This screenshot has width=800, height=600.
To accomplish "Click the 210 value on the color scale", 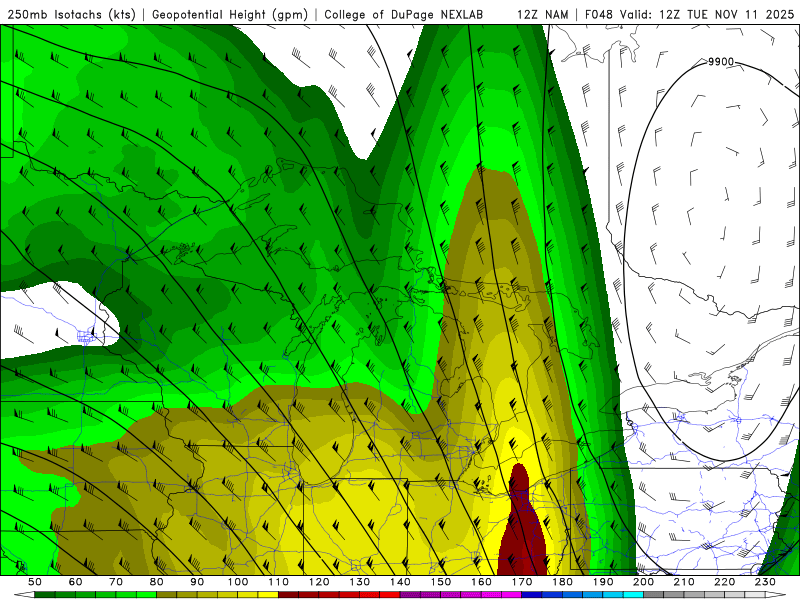I will [684, 582].
